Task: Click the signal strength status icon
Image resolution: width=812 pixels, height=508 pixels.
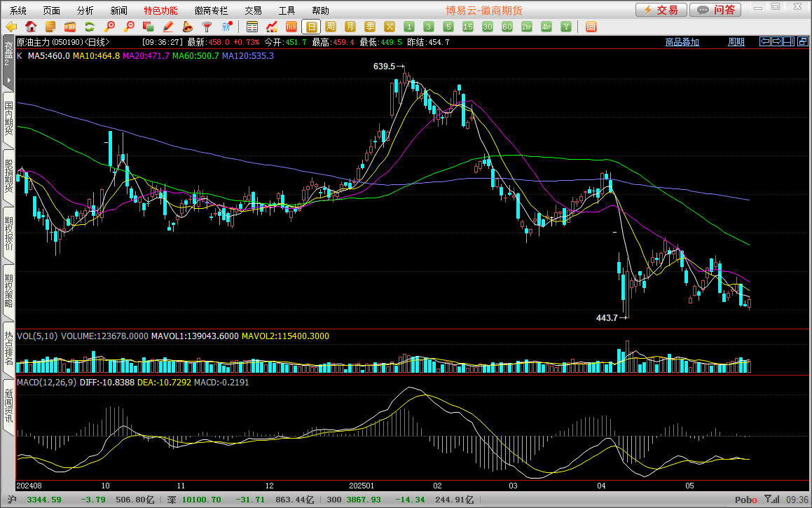Action: pyautogui.click(x=772, y=499)
